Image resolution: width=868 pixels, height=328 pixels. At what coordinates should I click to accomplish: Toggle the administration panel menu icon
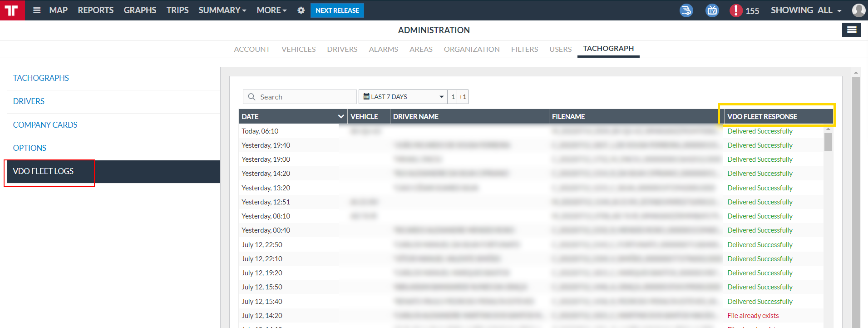[851, 30]
